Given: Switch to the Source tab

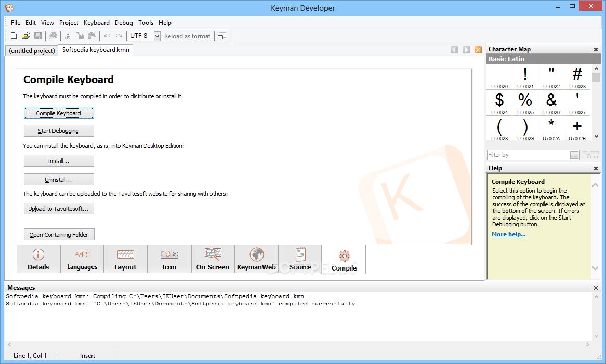Looking at the screenshot, I should (300, 259).
